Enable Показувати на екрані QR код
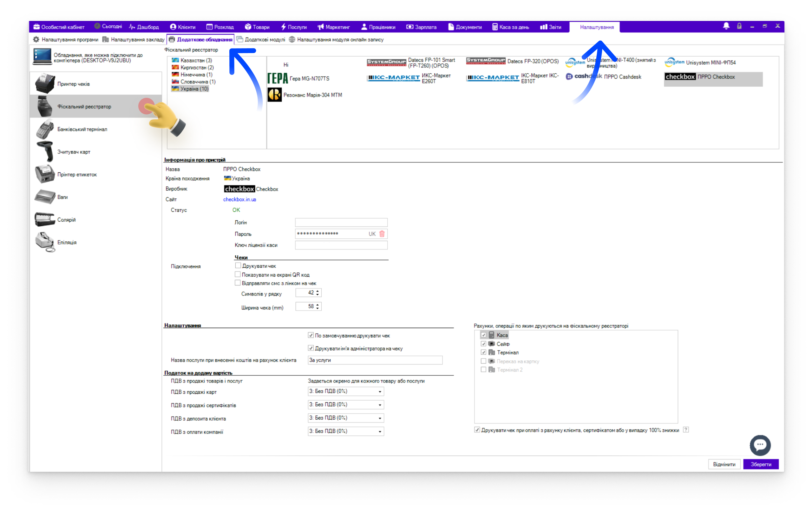The width and height of the screenshot is (812, 508). click(x=238, y=274)
